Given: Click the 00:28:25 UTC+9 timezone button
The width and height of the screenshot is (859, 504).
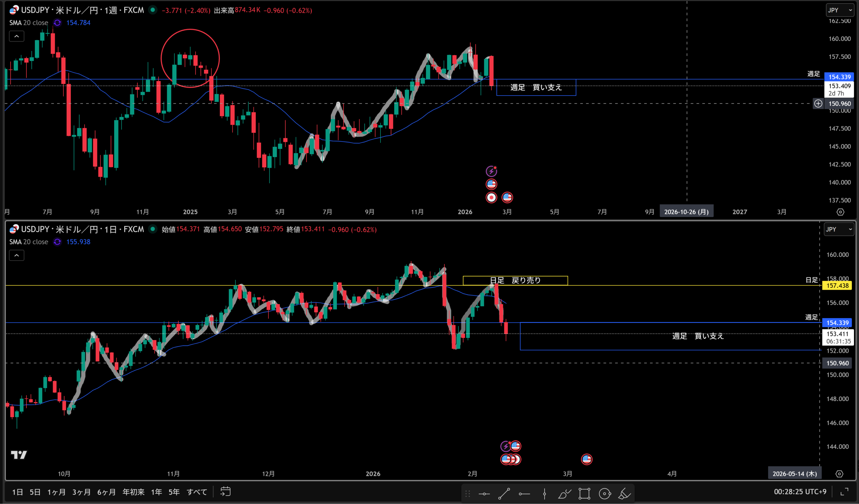Looking at the screenshot, I should point(800,491).
